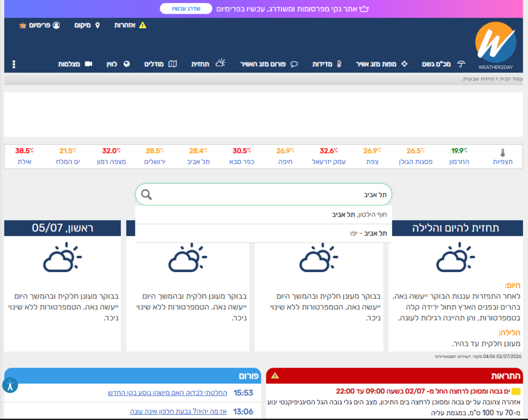Click the orange crown premium icon
Viewport: 528px width, 420px height.
(x=22, y=25)
